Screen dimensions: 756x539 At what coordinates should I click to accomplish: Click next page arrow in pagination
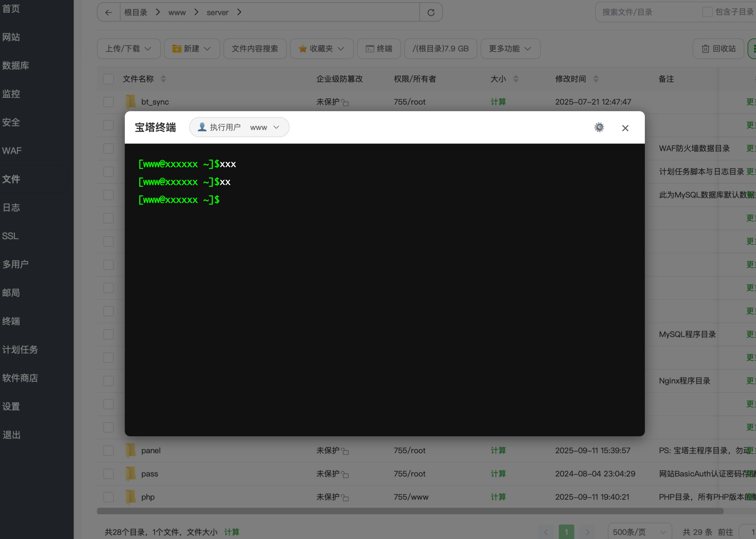(588, 532)
